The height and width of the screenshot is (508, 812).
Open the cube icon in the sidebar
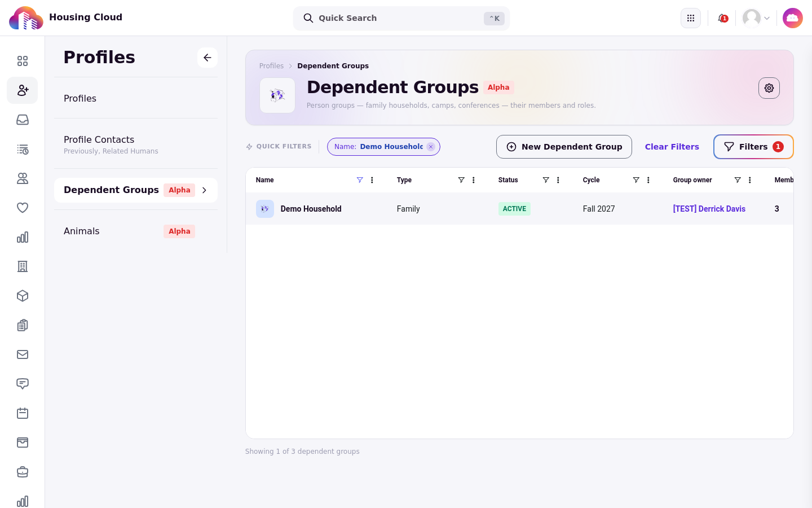tap(23, 296)
